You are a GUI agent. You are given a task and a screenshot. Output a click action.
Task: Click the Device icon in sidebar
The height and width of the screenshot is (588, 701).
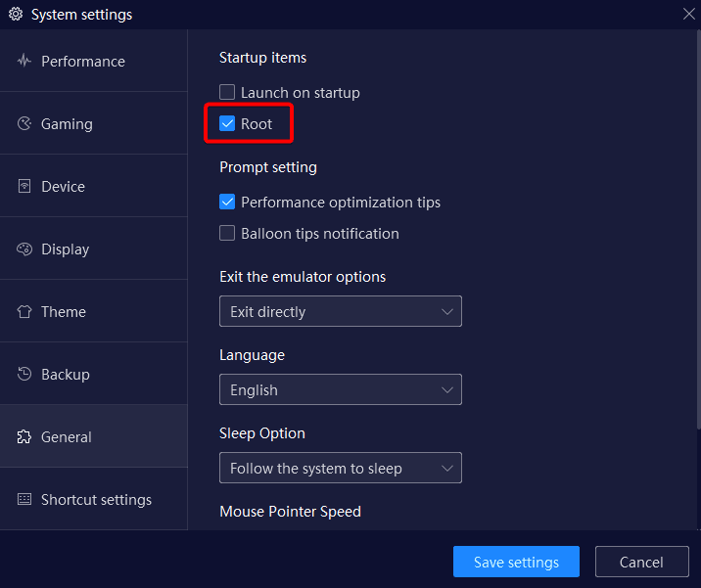click(24, 186)
